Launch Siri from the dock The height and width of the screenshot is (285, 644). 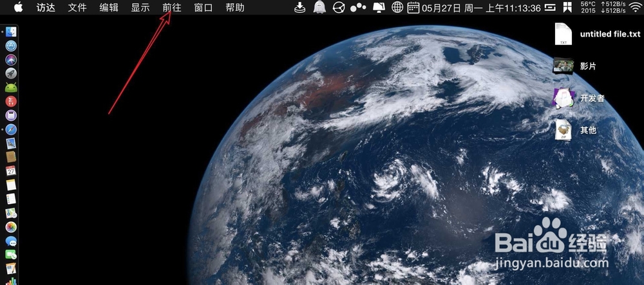[11, 60]
